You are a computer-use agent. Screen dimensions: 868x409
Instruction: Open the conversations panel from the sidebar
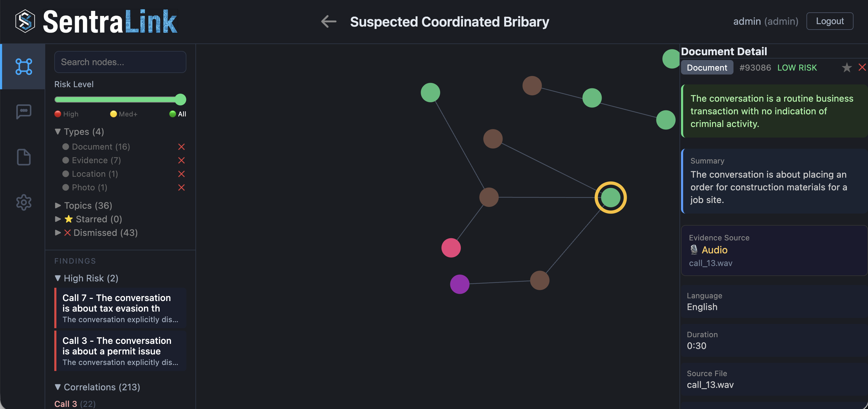23,112
